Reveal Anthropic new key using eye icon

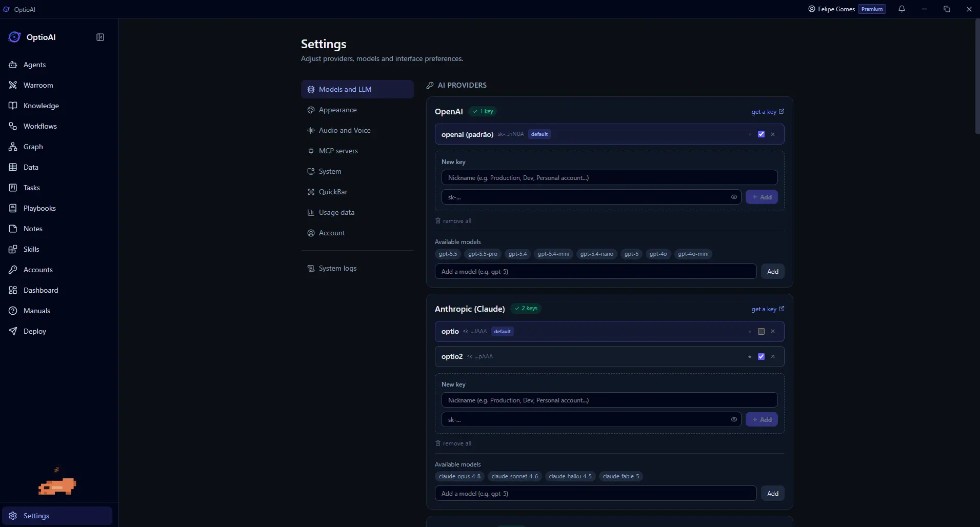tap(734, 419)
